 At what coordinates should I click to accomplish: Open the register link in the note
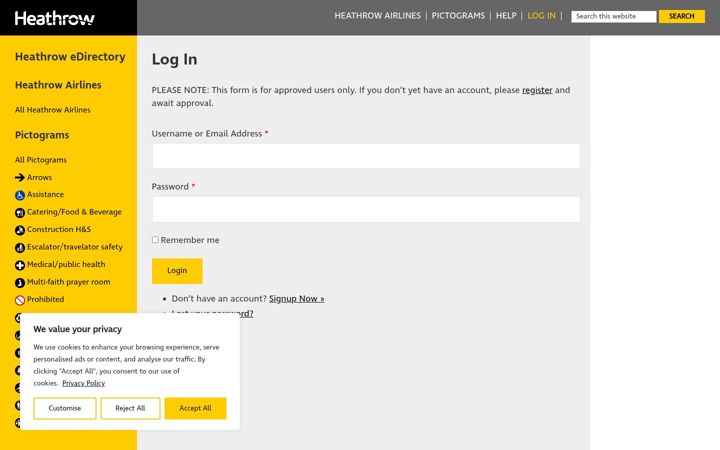pyautogui.click(x=537, y=90)
